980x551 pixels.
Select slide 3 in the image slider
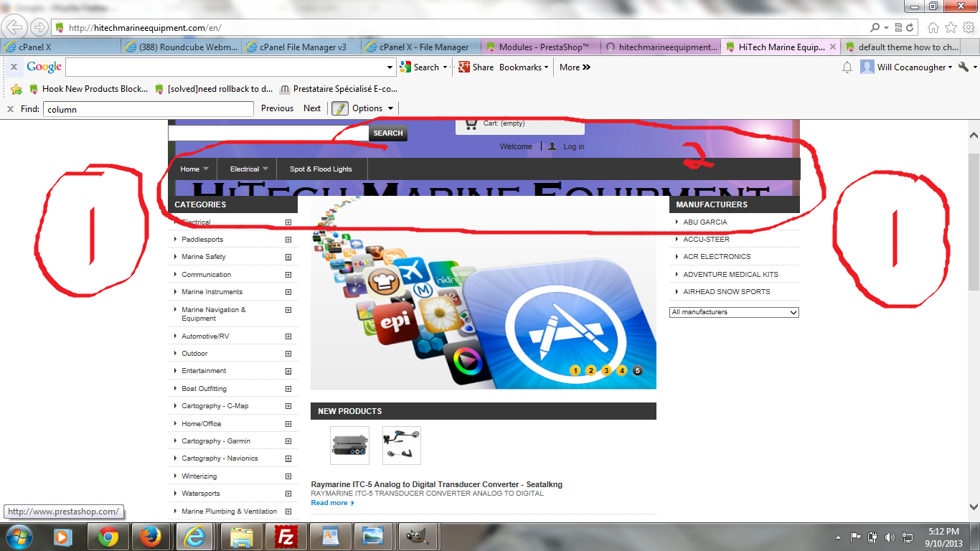[606, 371]
